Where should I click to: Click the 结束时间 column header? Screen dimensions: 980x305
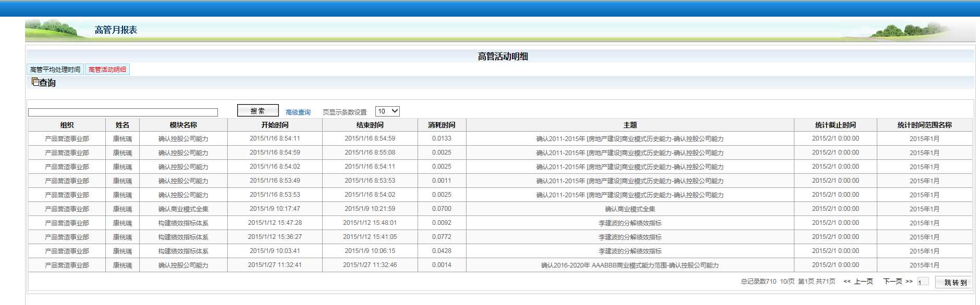370,125
